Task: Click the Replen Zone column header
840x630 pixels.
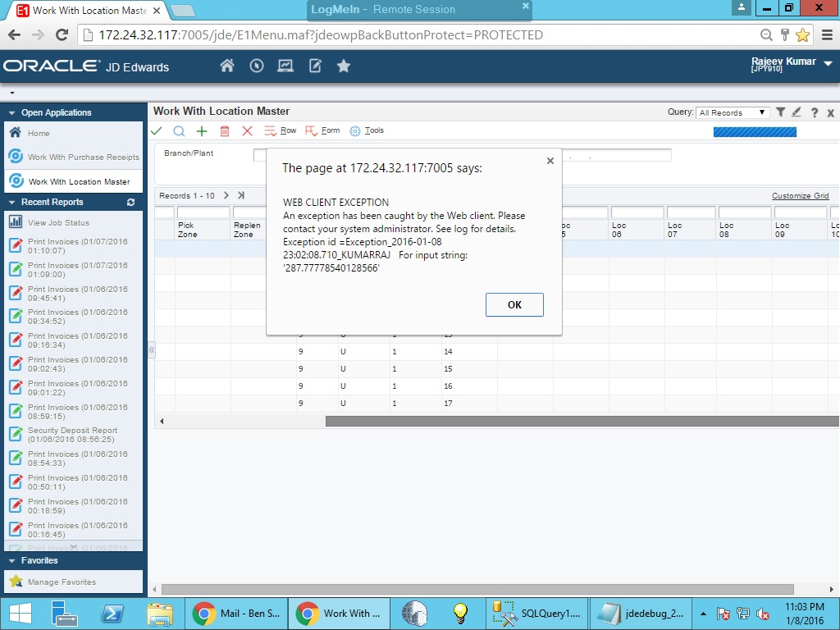Action: (248, 230)
